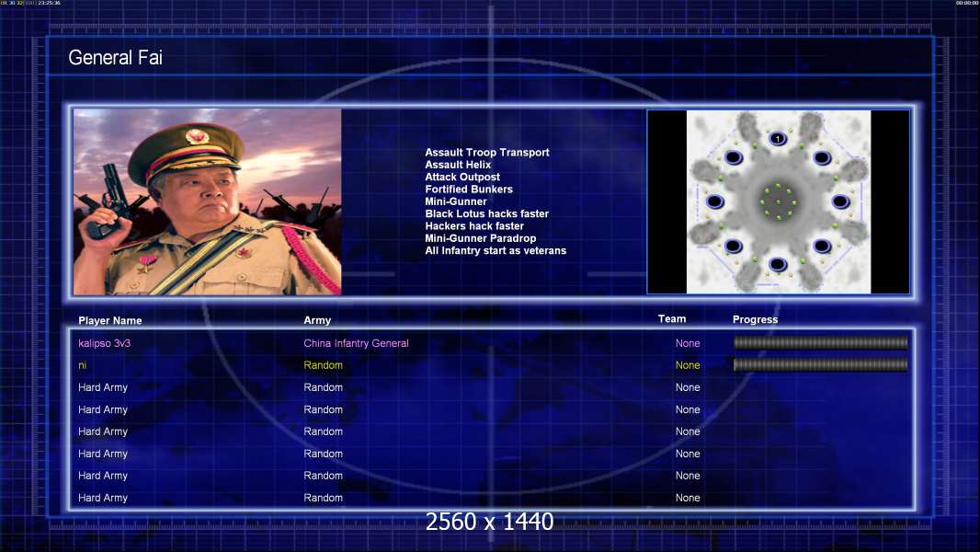Click the yellow Random army for ni

click(x=323, y=365)
